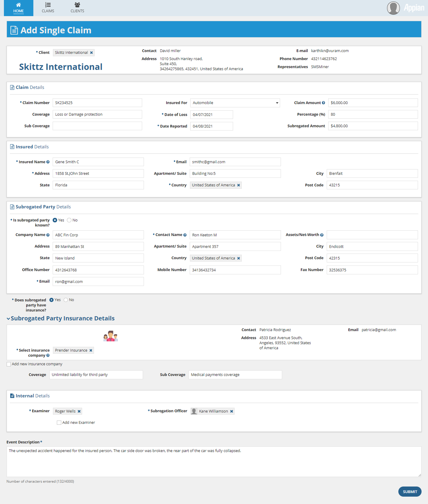The width and height of the screenshot is (428, 504).
Task: Click the Date of Loss field
Action: (x=212, y=115)
